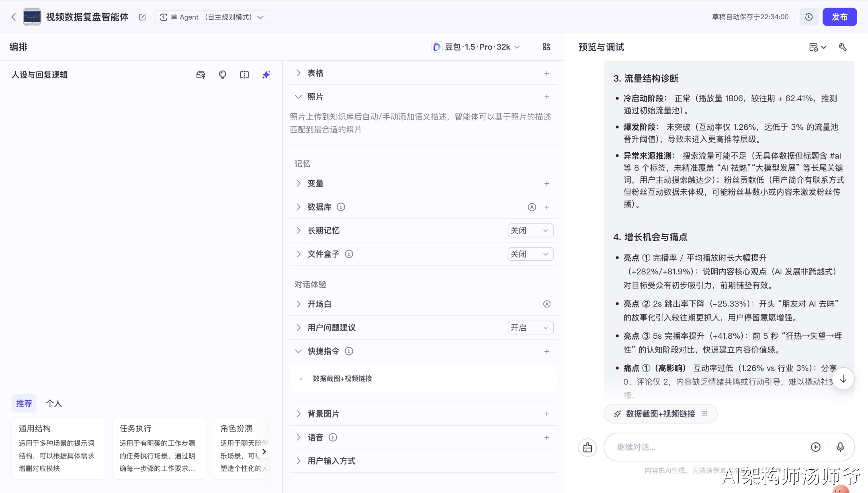Click the AI optimize prompt sparkle icon
868x493 pixels.
coord(266,75)
